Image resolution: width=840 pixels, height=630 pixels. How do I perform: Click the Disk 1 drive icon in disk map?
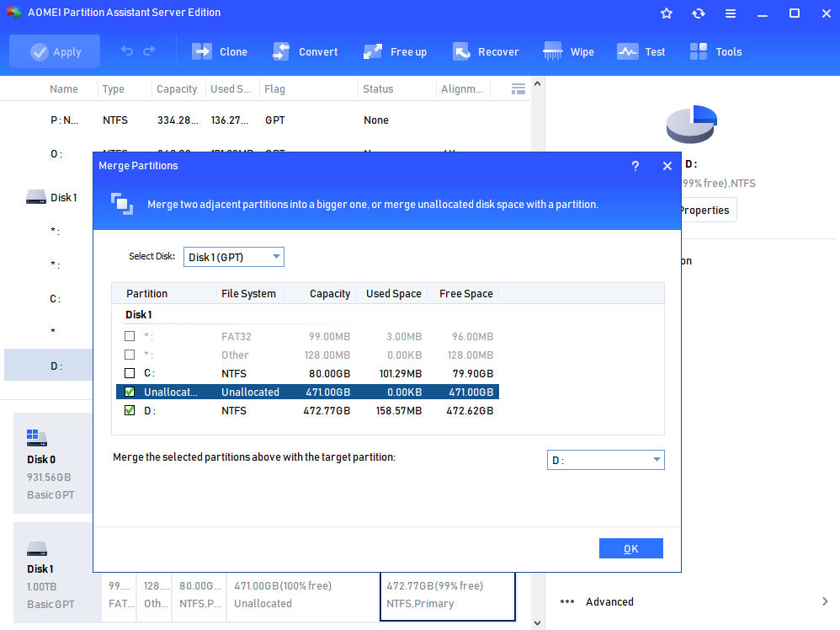pyautogui.click(x=37, y=548)
